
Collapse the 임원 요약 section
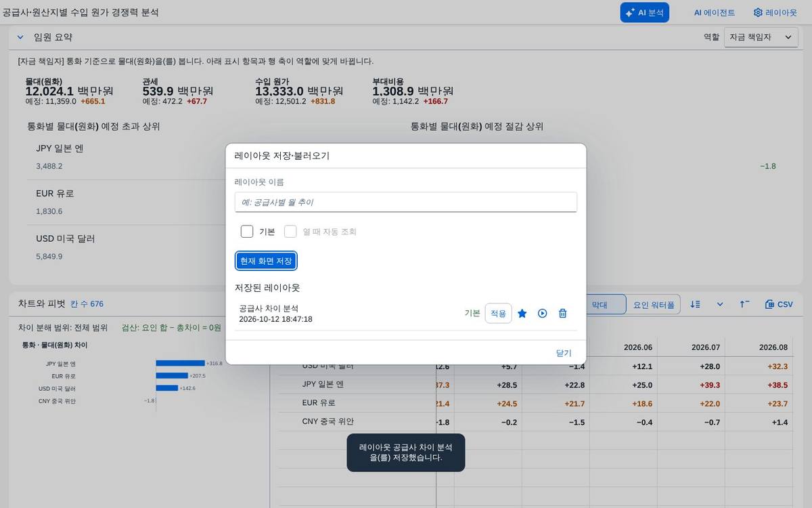click(x=20, y=37)
